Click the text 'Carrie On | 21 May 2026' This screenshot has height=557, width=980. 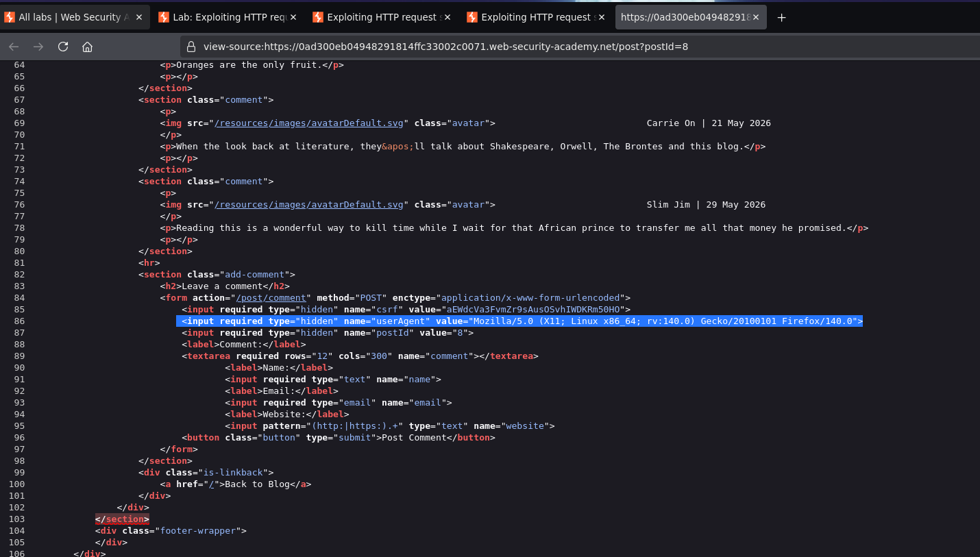click(709, 123)
